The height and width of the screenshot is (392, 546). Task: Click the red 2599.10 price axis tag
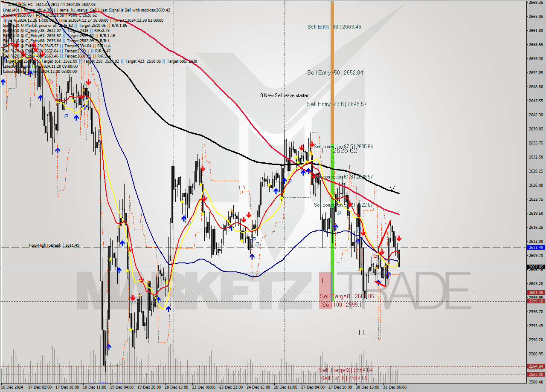tap(536, 301)
